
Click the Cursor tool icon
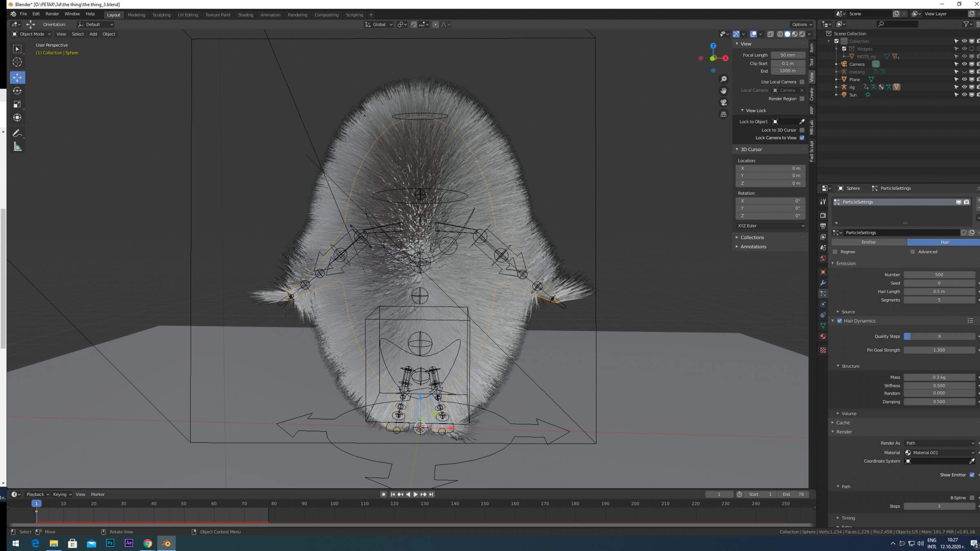pyautogui.click(x=17, y=62)
